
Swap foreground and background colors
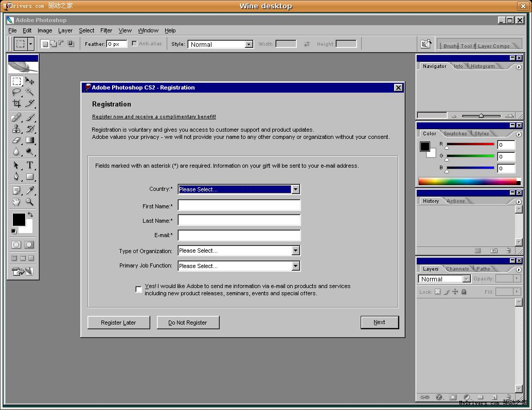point(30,215)
